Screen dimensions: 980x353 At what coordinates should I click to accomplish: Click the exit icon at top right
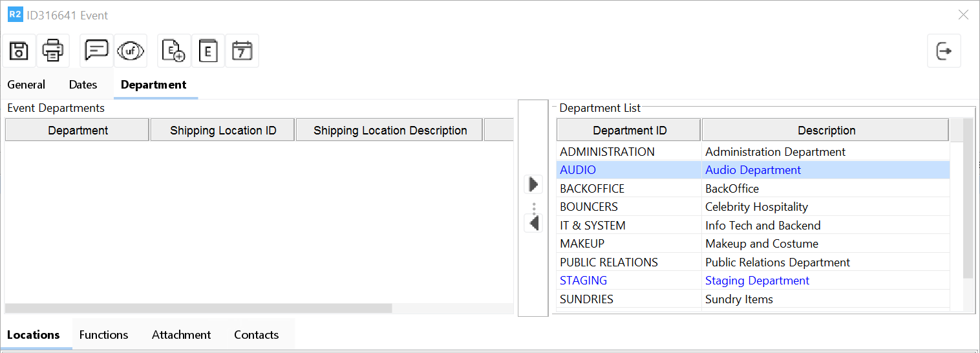click(944, 51)
